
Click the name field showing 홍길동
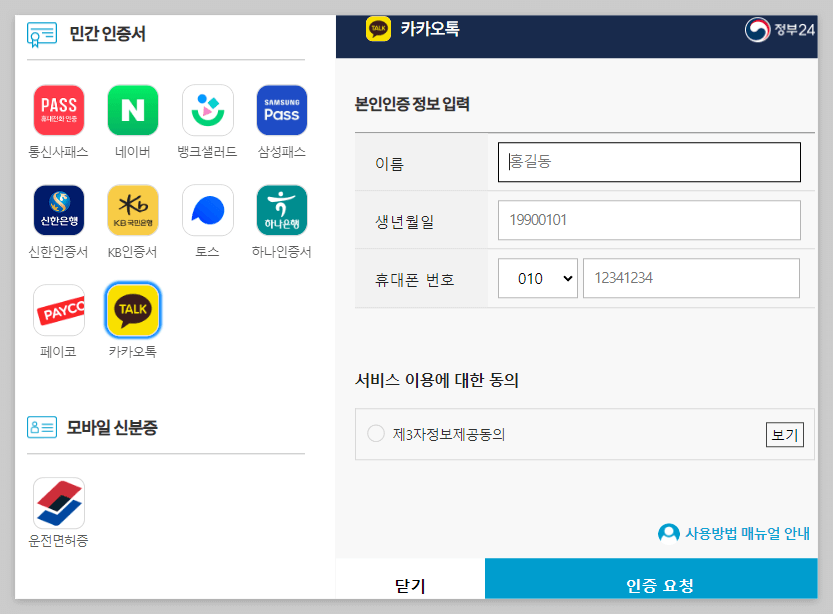(649, 162)
